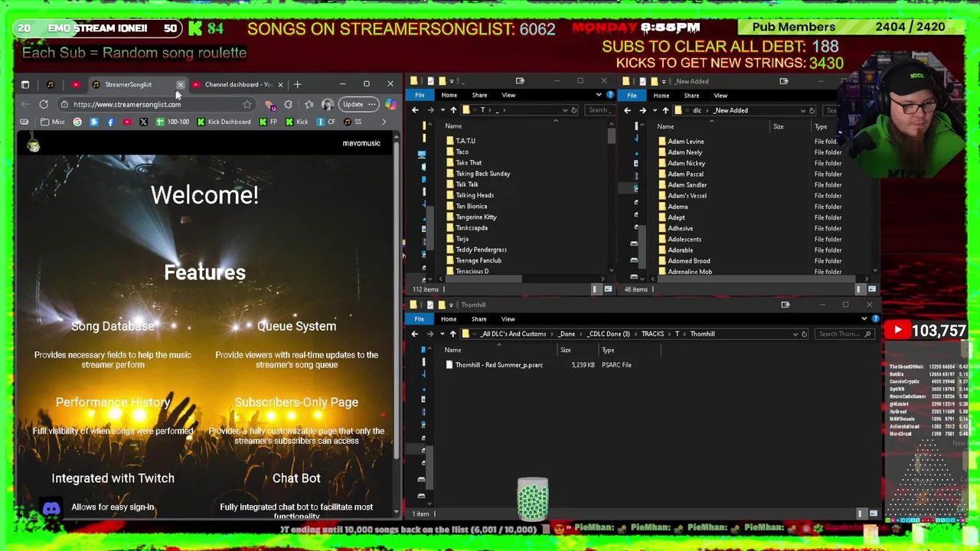Click StreamerSonglist logo on webpage header
The image size is (980, 551).
coord(34,143)
